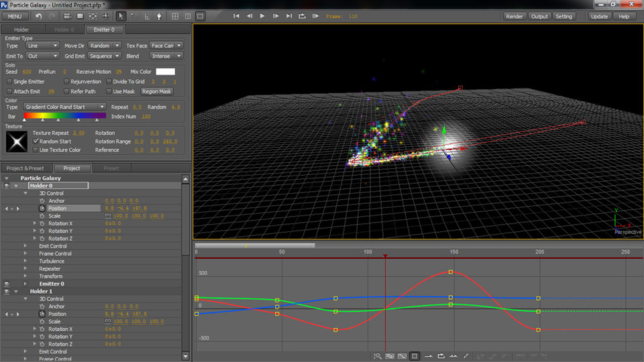Click the white Mix Color swatch
The width and height of the screenshot is (644, 362).
point(166,72)
